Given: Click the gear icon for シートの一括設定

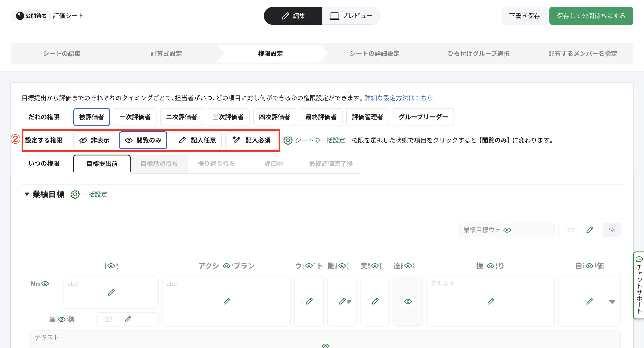Looking at the screenshot, I should tap(288, 140).
